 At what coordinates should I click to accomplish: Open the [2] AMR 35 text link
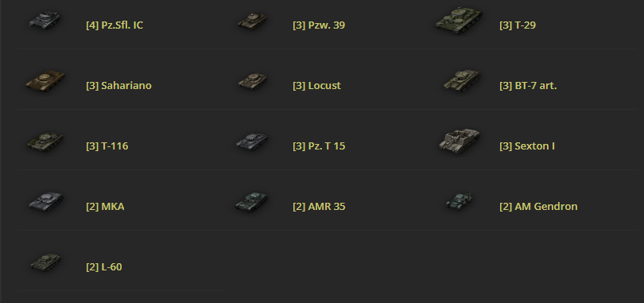pyautogui.click(x=319, y=206)
